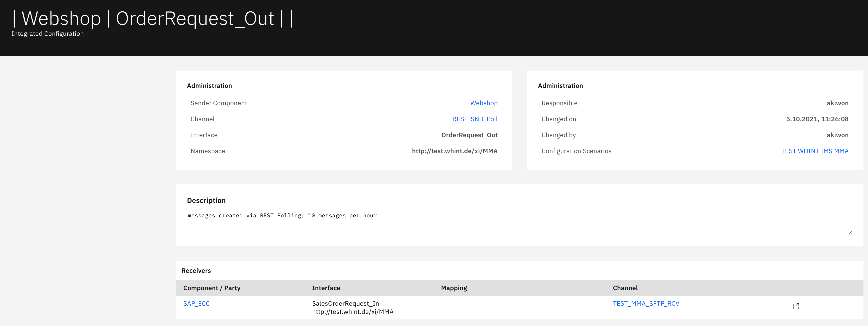This screenshot has width=868, height=326.
Task: Click the Mapping column header
Action: click(x=454, y=288)
